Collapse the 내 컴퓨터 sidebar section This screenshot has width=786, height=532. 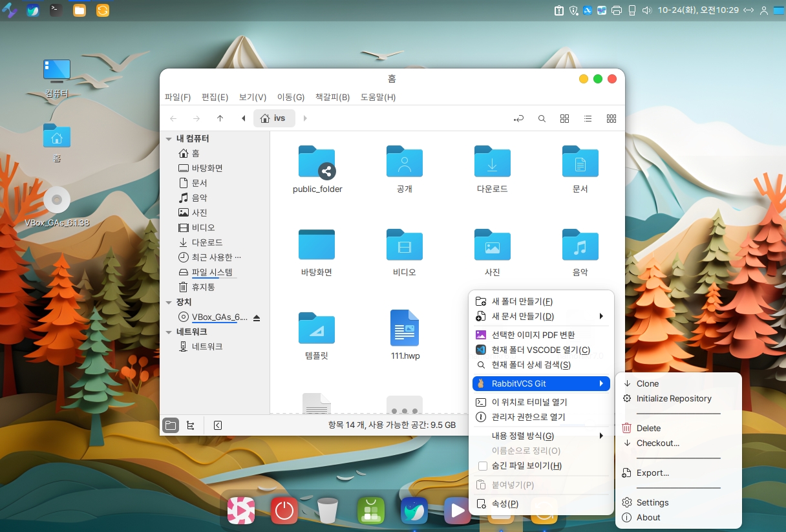[x=169, y=139]
